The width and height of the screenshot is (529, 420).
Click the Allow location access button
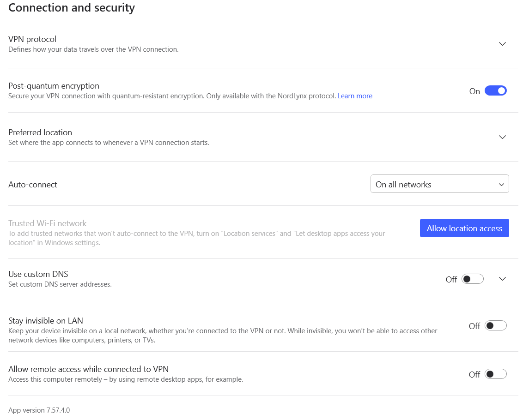click(464, 228)
